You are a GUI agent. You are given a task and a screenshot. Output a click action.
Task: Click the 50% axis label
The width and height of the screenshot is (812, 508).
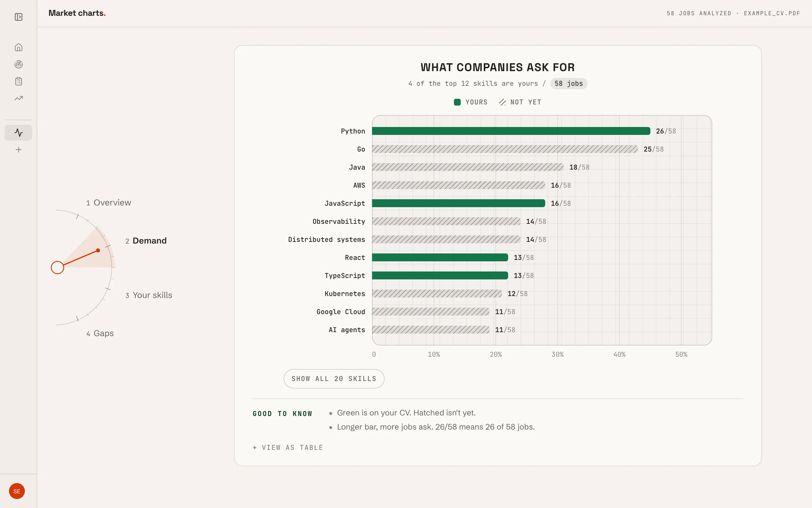[681, 354]
